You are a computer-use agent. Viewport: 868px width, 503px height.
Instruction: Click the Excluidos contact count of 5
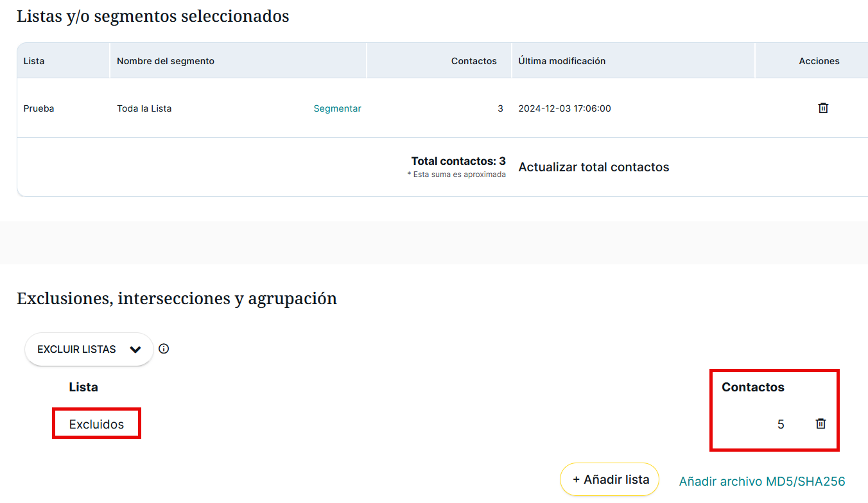(781, 424)
